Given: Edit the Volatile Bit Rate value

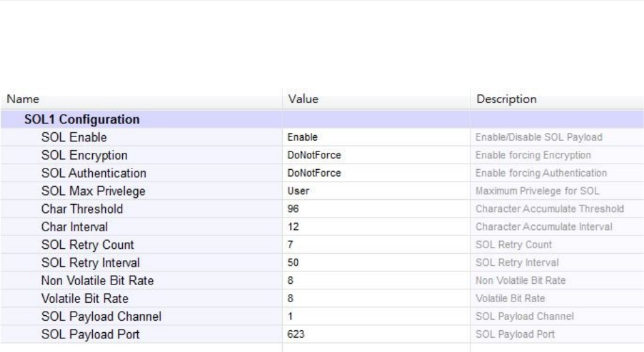Looking at the screenshot, I should (x=376, y=299).
